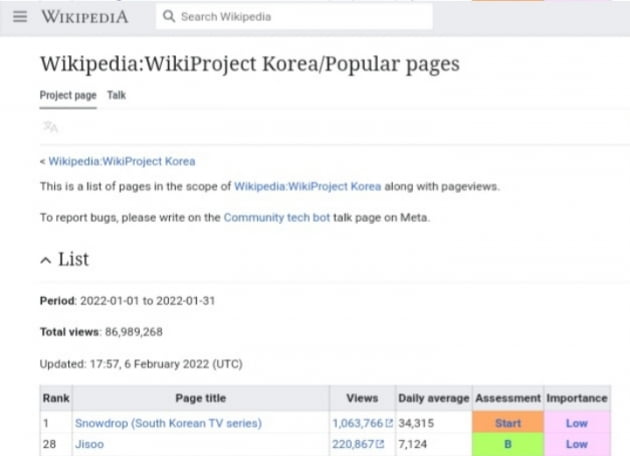Sort table by Assessment column header

click(x=508, y=398)
